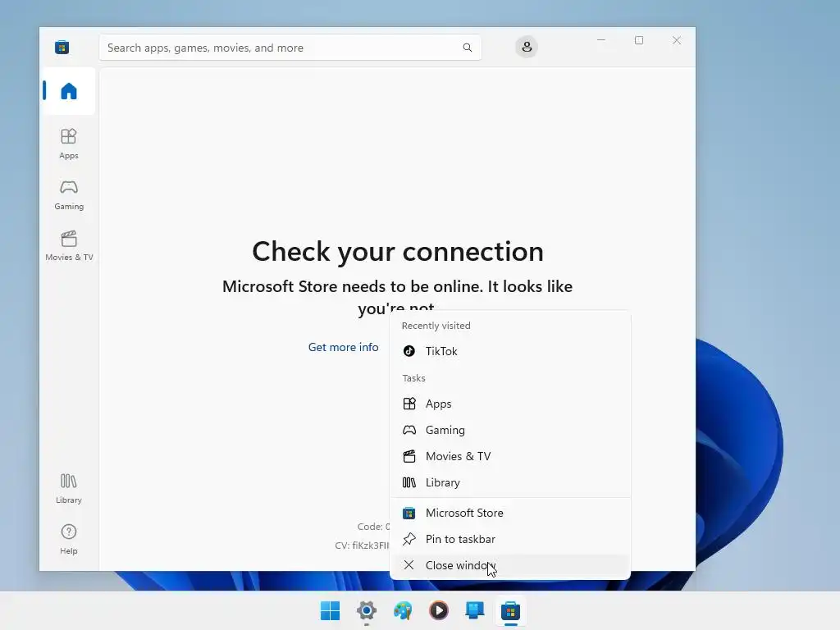Select Close window in jump list
Viewport: 840px width, 630px height.
510,565
